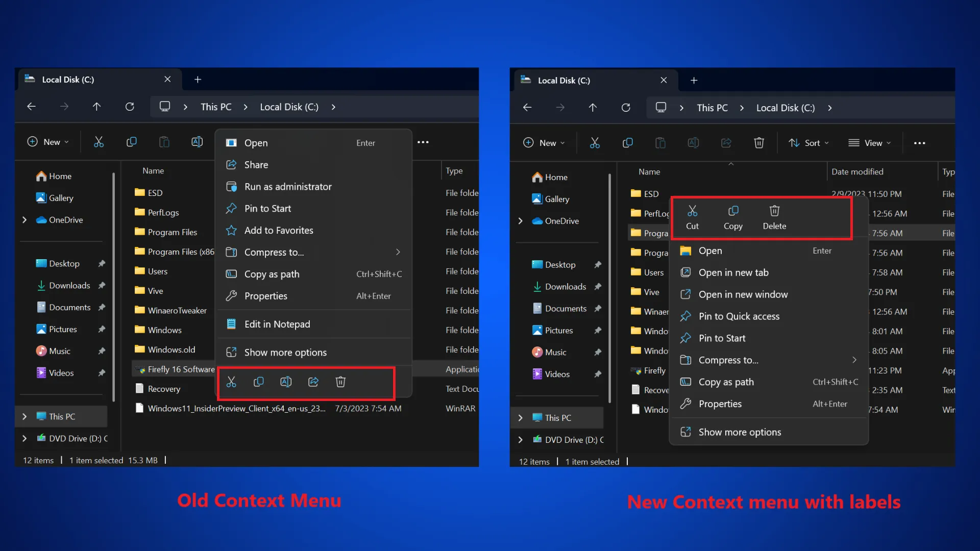Viewport: 980px width, 551px height.
Task: Expand the OneDrive tree item left panel
Action: (25, 219)
